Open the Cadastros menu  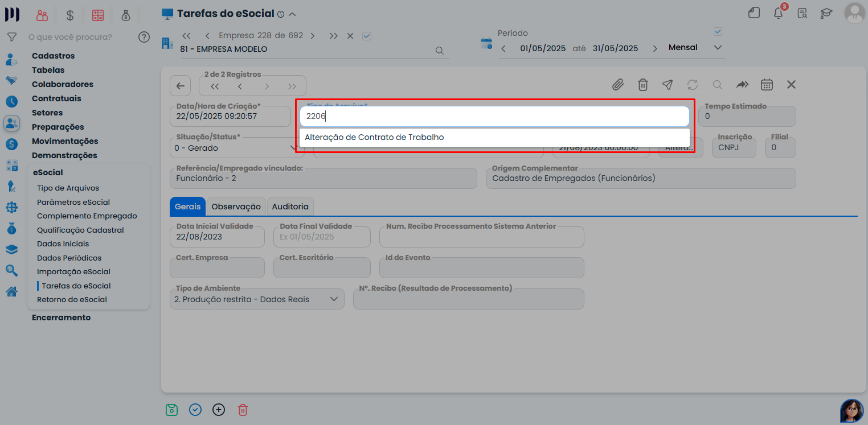point(53,56)
